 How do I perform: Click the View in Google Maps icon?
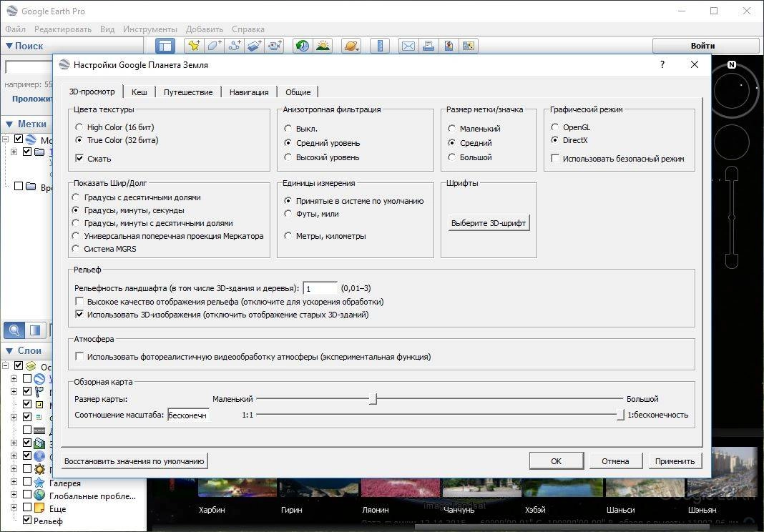(469, 46)
